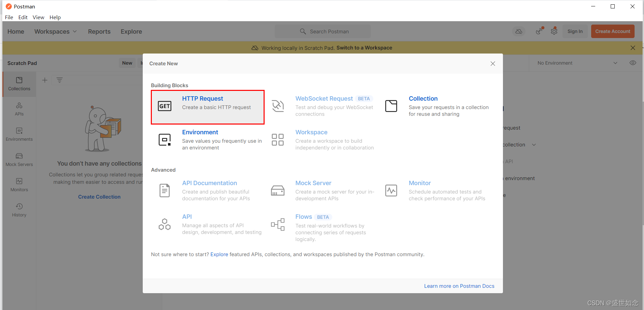Click the Environment title in dialog
Screen dimensions: 644x310
point(200,132)
